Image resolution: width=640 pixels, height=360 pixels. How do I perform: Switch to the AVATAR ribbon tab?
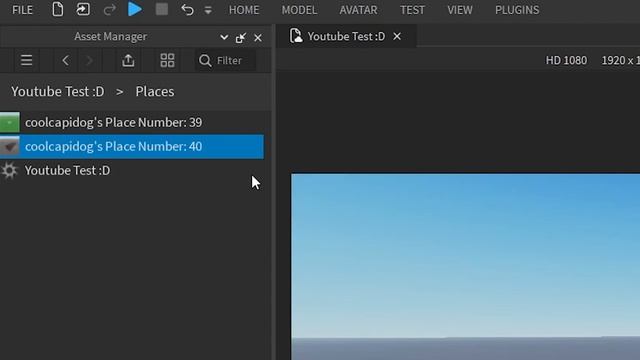tap(358, 10)
